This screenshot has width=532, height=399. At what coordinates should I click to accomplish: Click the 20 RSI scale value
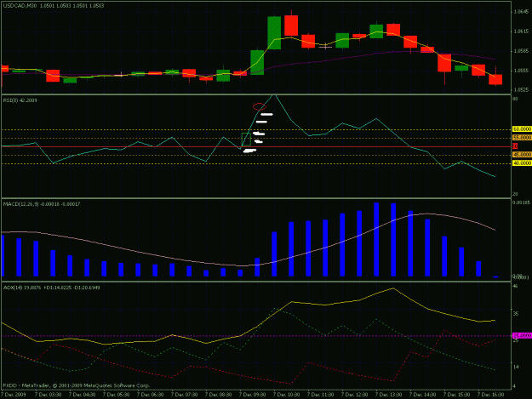[515, 194]
